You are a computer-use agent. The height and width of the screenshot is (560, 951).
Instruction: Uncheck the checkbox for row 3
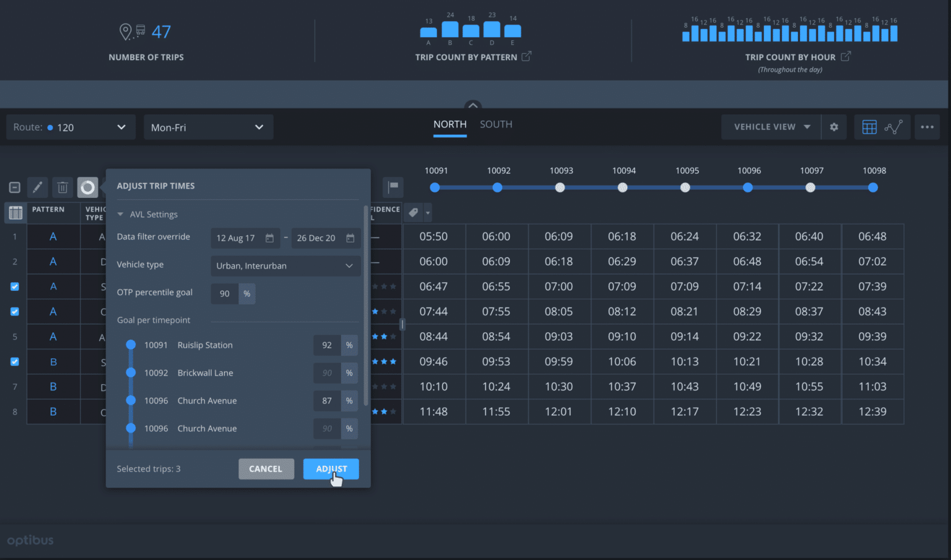[15, 286]
